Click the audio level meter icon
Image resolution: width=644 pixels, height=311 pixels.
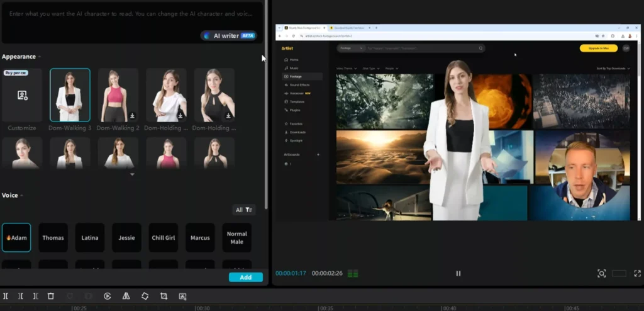tap(353, 274)
